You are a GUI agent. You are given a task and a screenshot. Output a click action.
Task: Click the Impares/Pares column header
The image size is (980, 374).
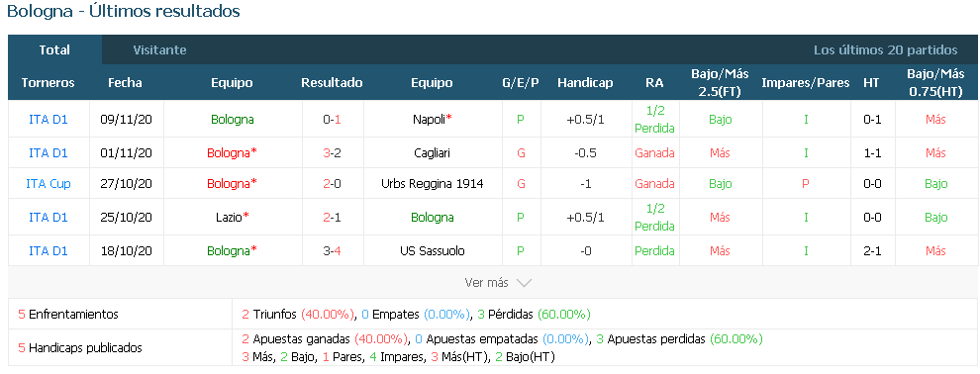tap(806, 82)
